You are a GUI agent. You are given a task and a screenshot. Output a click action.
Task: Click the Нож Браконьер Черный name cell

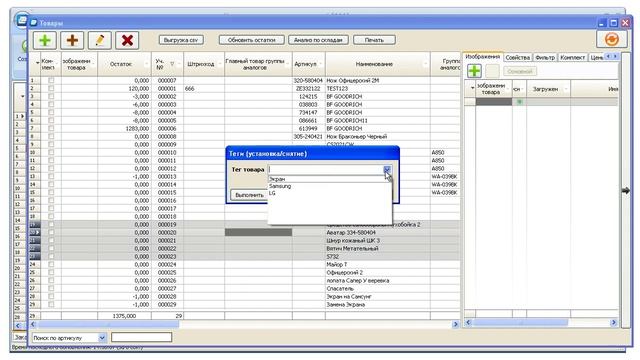378,136
